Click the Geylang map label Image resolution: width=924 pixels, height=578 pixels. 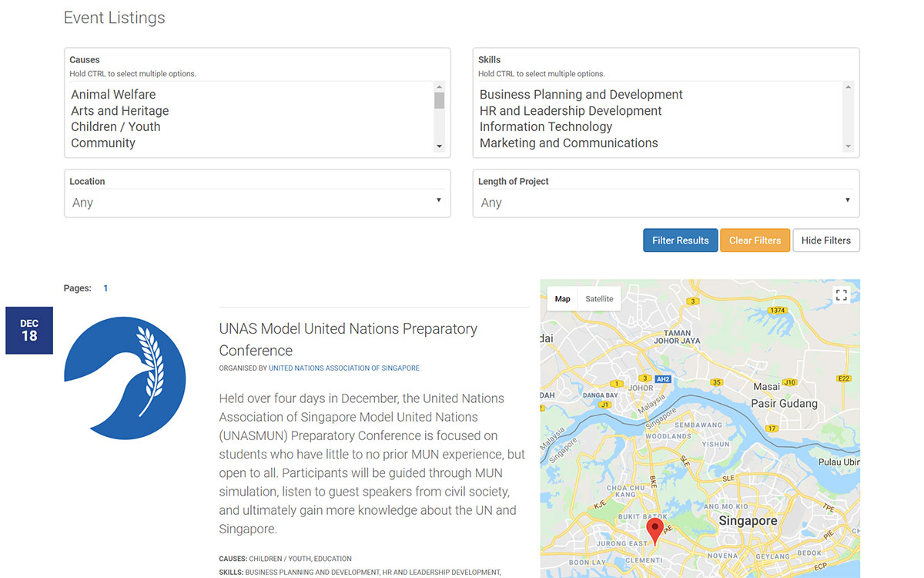(x=772, y=556)
